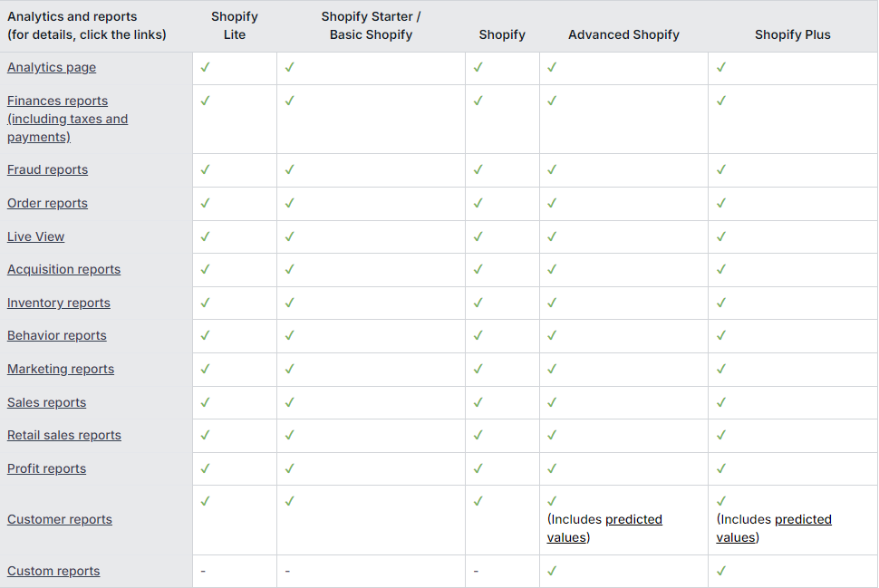
Task: Click Retail sales reports checkmark under Shopify Plus
Action: 721,435
